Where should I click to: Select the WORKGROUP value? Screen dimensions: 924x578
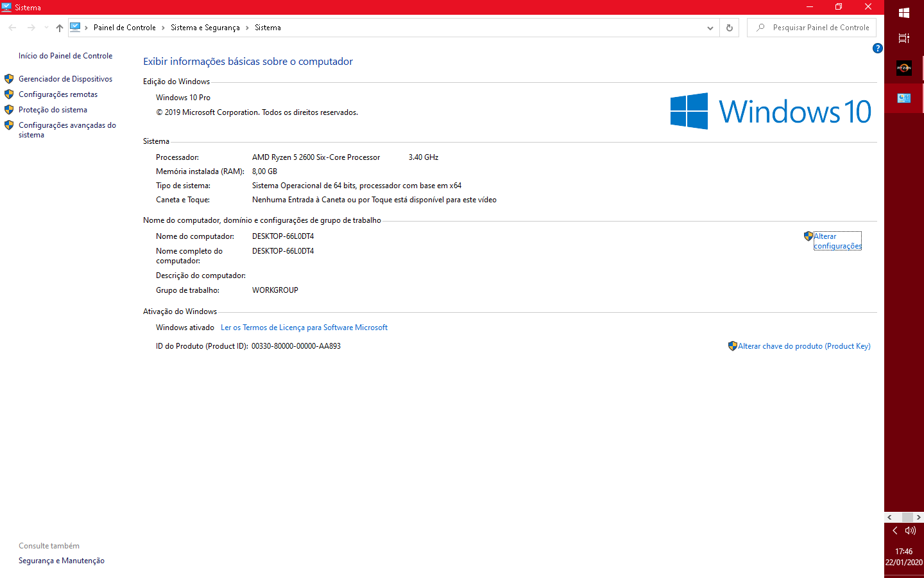(x=275, y=290)
